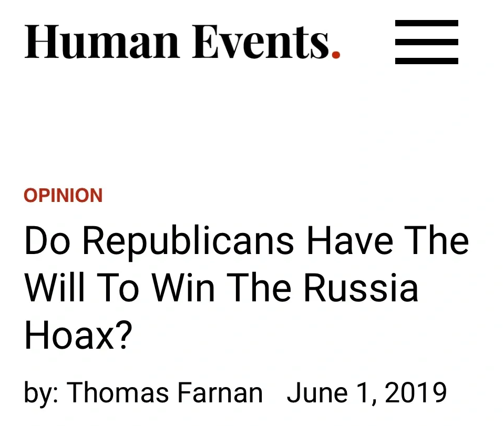
Task: Open the OPINION category link
Action: [x=63, y=196]
